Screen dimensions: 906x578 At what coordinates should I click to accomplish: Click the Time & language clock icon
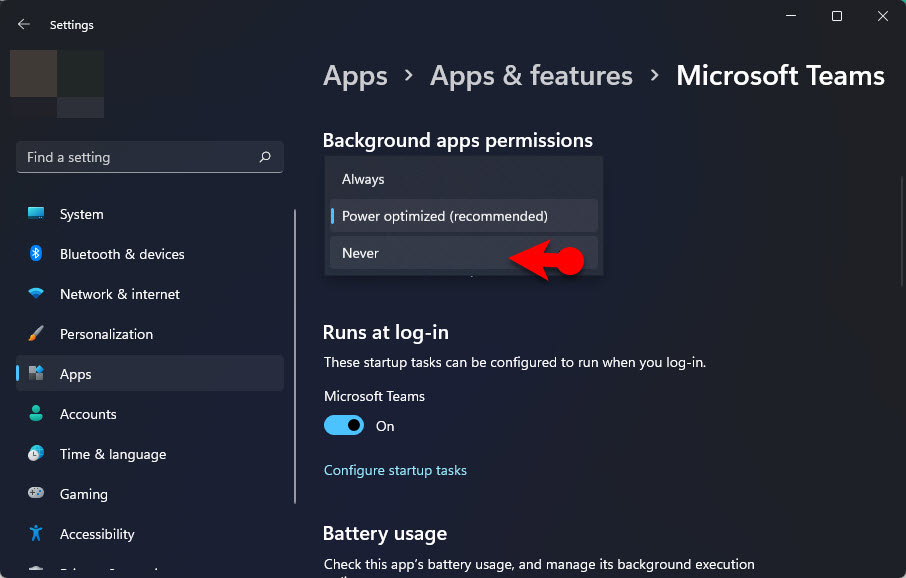point(36,454)
